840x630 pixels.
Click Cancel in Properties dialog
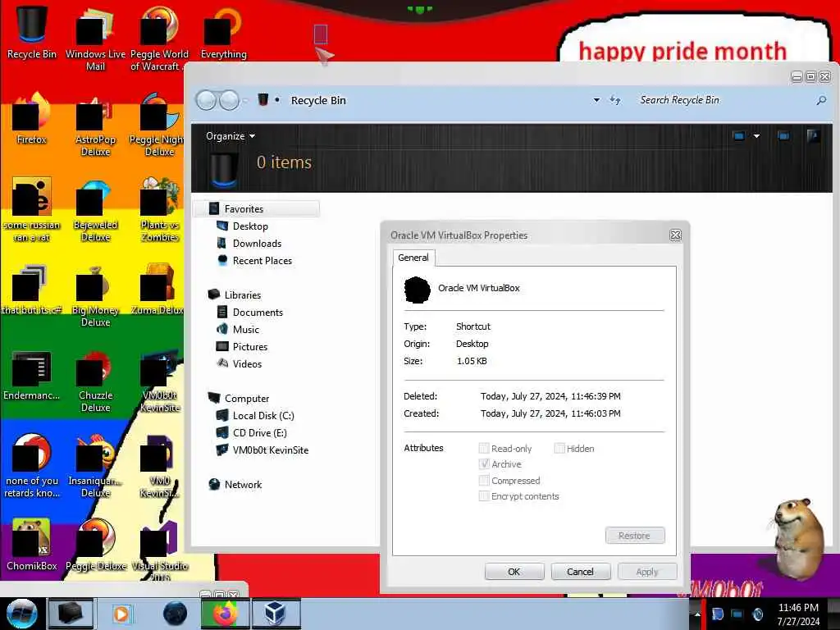coord(580,572)
